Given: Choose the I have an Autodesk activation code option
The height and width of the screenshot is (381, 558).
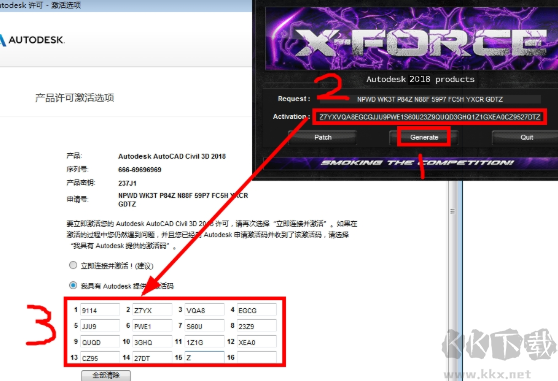Looking at the screenshot, I should tap(73, 285).
